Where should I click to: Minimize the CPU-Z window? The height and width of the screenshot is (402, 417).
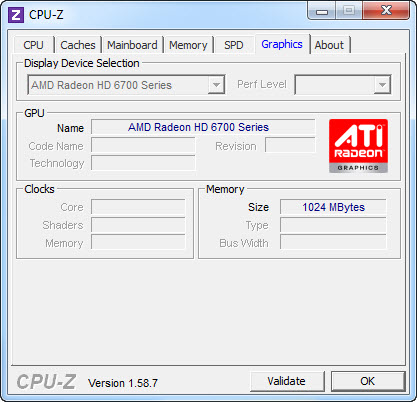(322, 11)
